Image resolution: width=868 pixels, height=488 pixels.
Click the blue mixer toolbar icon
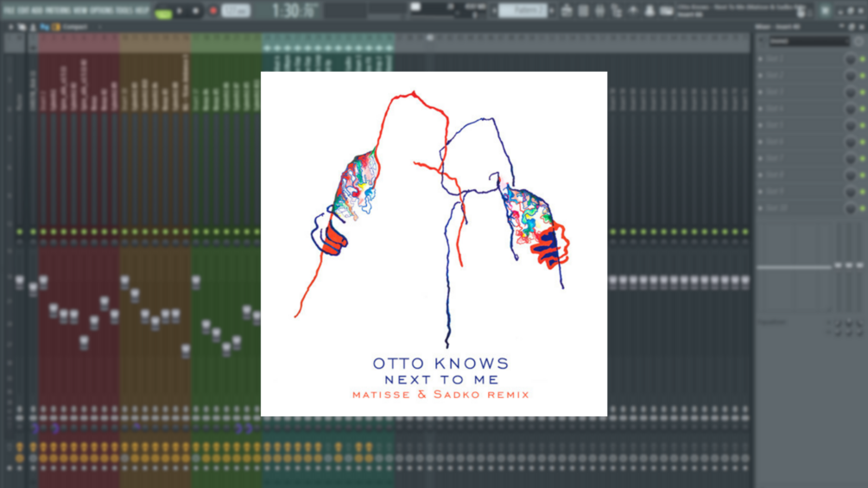(44, 27)
